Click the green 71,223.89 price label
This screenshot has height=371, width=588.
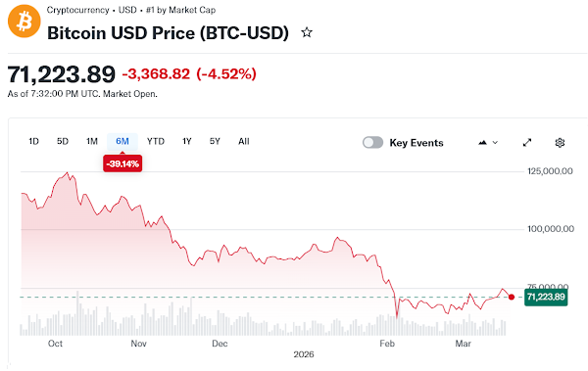[x=546, y=297]
